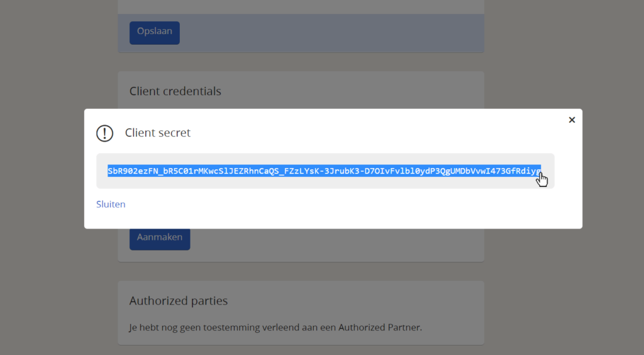Click the word 'toestemming' in the notice
This screenshot has height=355, width=644.
pos(231,327)
